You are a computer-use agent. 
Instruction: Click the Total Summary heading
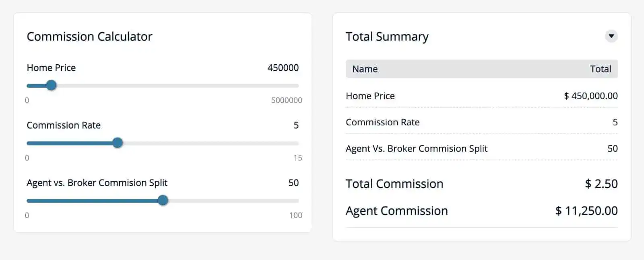coord(387,37)
